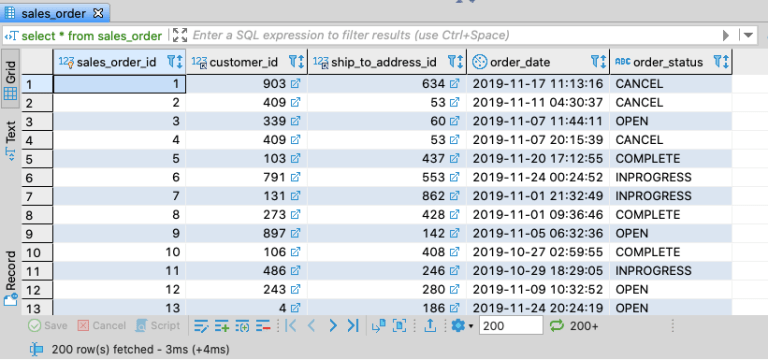The image size is (768, 360).
Task: Select the sales_order_id column header
Action: click(120, 62)
